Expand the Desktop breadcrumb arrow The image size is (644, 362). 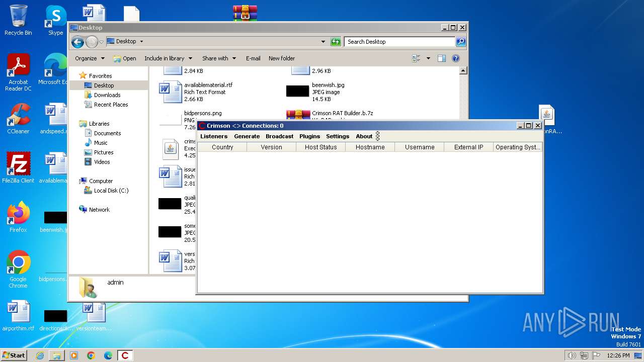(141, 42)
